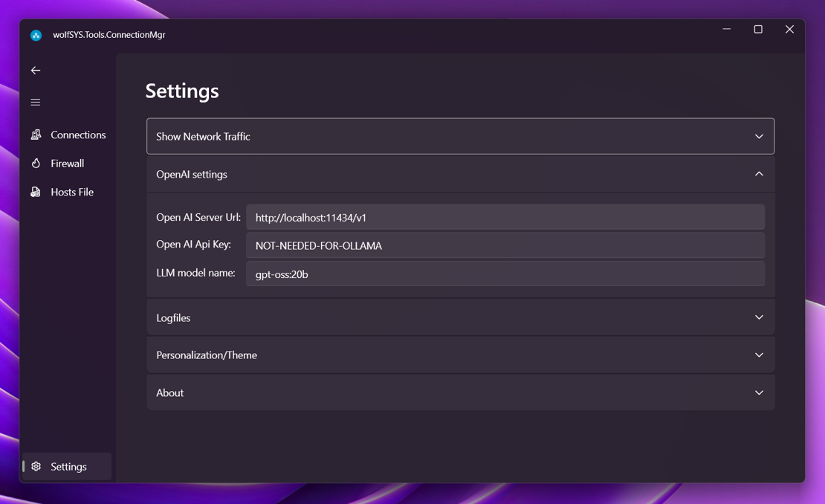Expand the About section
Screen dimensions: 825x504
[759, 392]
